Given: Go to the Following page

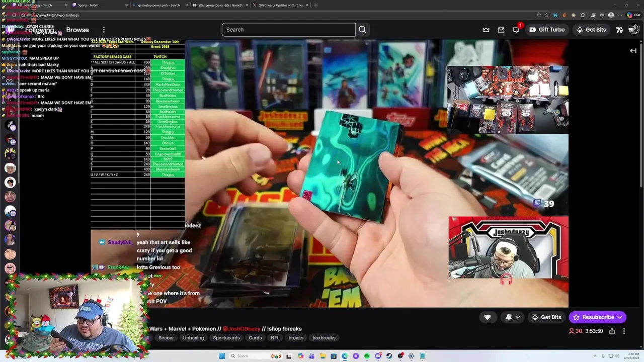Looking at the screenshot, I should tap(40, 30).
